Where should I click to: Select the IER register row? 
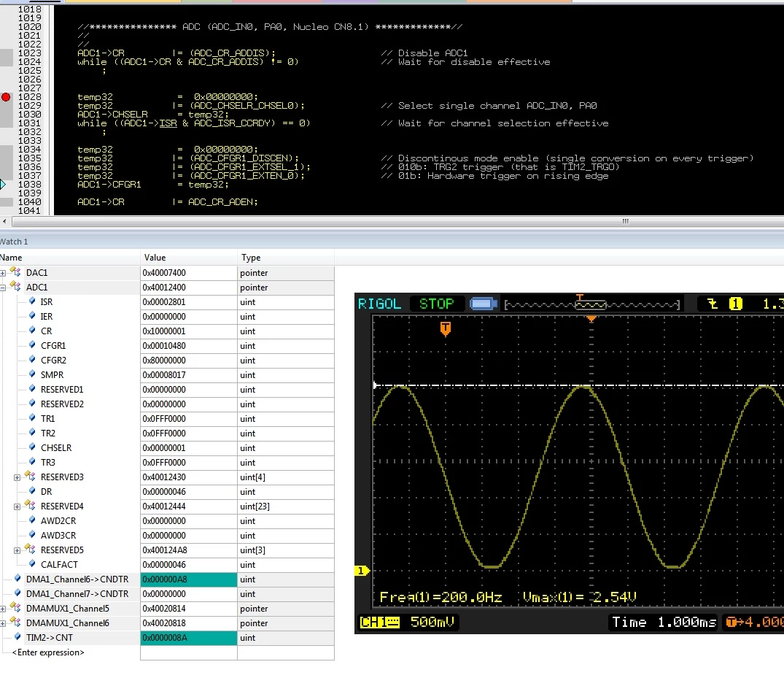coord(167,316)
